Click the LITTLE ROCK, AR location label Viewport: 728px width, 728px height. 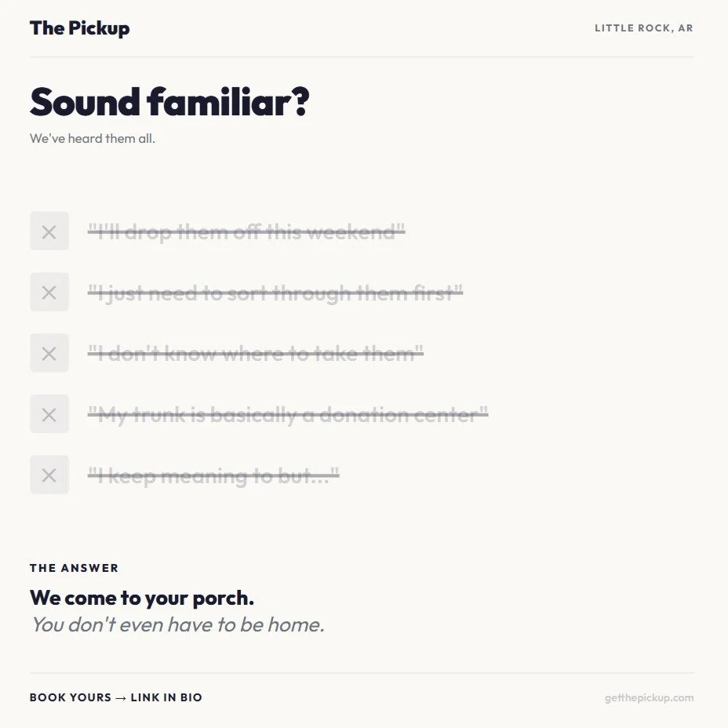pyautogui.click(x=644, y=28)
